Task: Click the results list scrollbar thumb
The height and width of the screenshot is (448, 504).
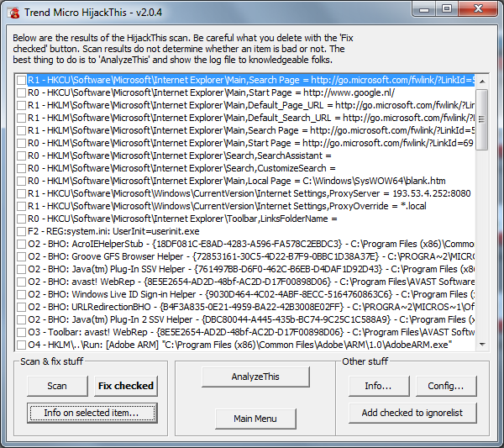Action: [x=482, y=119]
